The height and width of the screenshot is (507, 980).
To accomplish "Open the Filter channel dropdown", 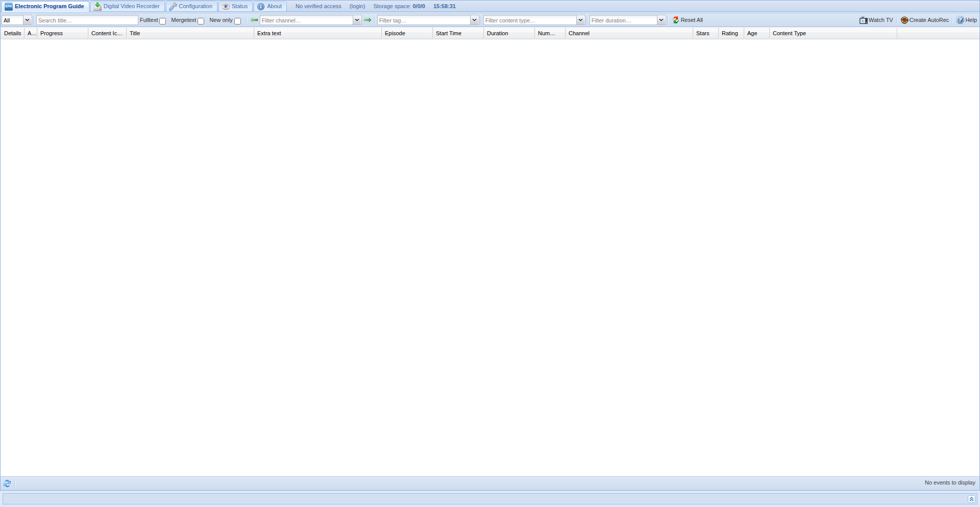I will point(357,20).
